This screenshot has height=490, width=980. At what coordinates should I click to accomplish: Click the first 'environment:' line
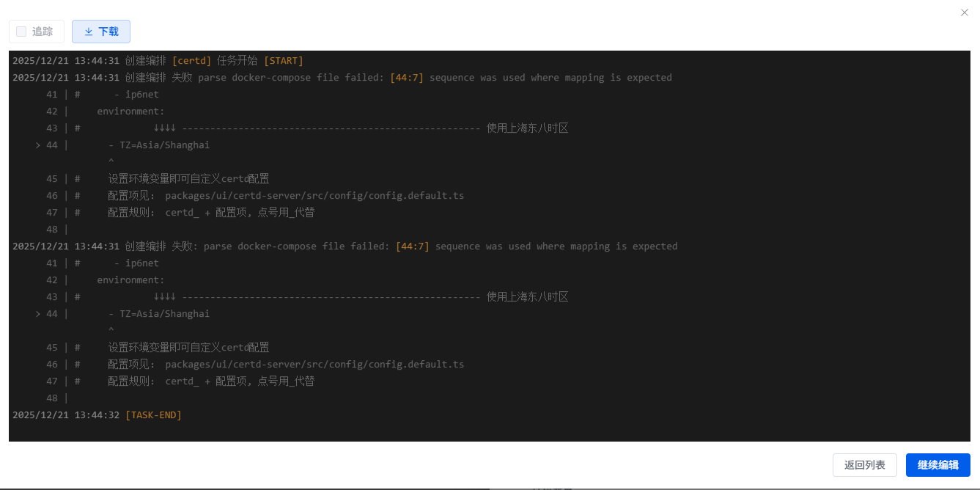point(130,111)
